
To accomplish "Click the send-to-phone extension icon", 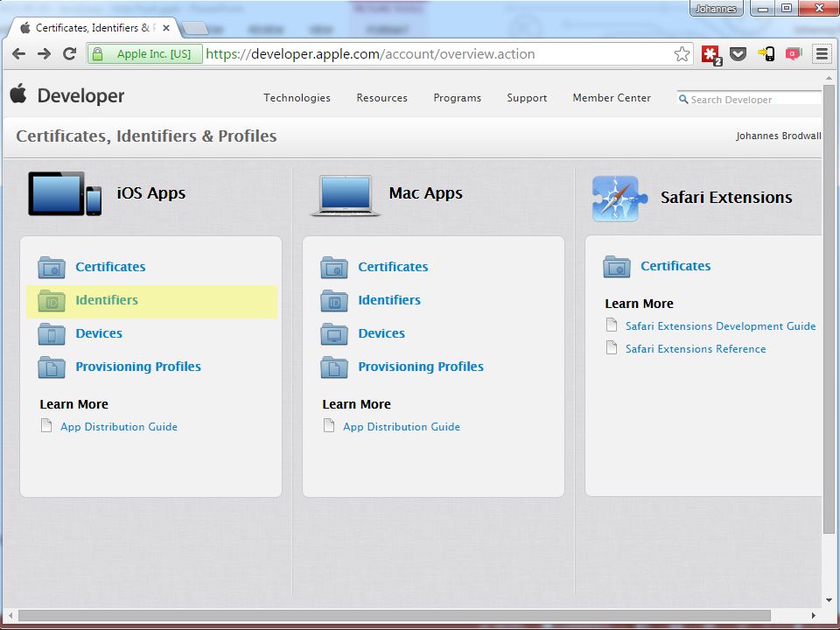I will click(766, 53).
